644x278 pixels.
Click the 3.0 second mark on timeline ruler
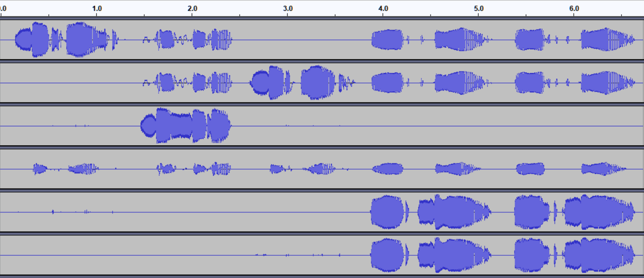click(x=288, y=8)
